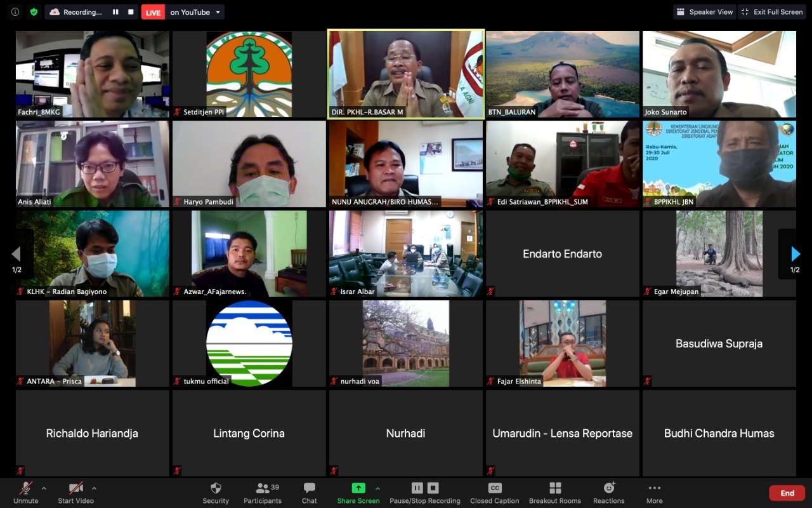Go to next gallery page with blue arrow
812x508 pixels.
pyautogui.click(x=796, y=254)
